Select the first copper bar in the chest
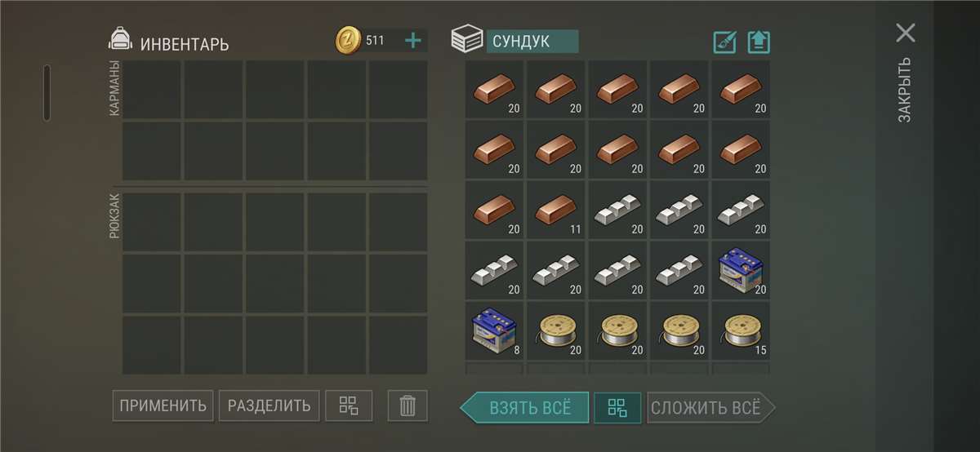 (495, 89)
